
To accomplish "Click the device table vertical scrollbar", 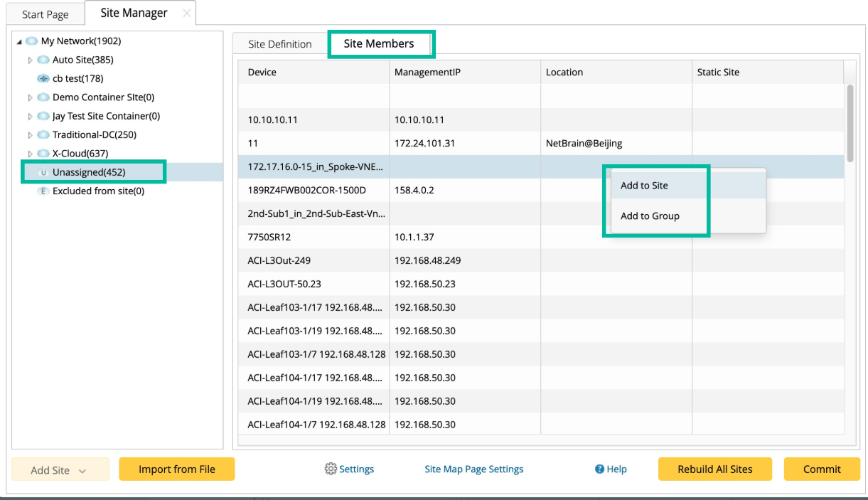I will pos(850,124).
